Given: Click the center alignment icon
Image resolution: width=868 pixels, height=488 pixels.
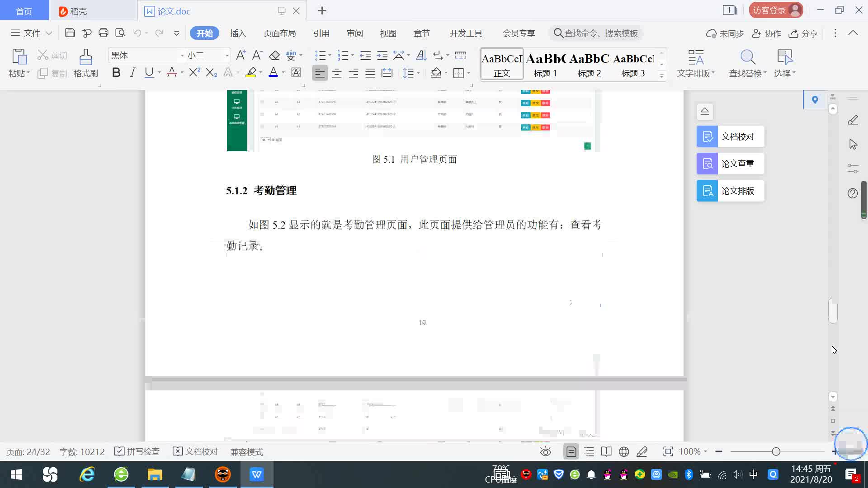Looking at the screenshot, I should 336,73.
